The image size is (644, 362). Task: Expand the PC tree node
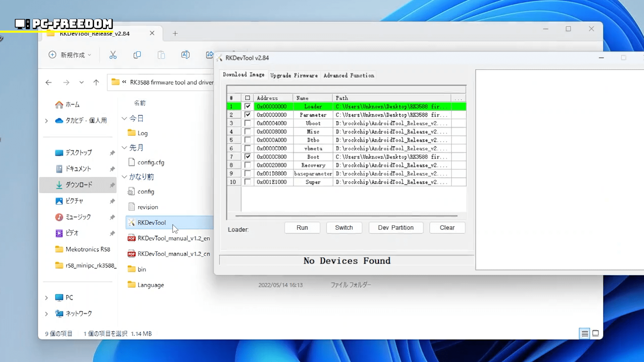pos(47,298)
